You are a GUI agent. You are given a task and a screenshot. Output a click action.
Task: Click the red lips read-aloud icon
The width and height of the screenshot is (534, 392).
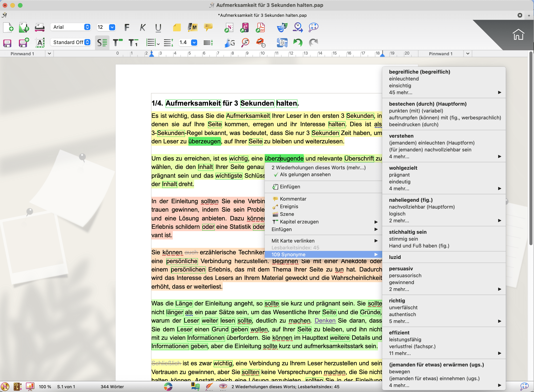pyautogui.click(x=261, y=43)
